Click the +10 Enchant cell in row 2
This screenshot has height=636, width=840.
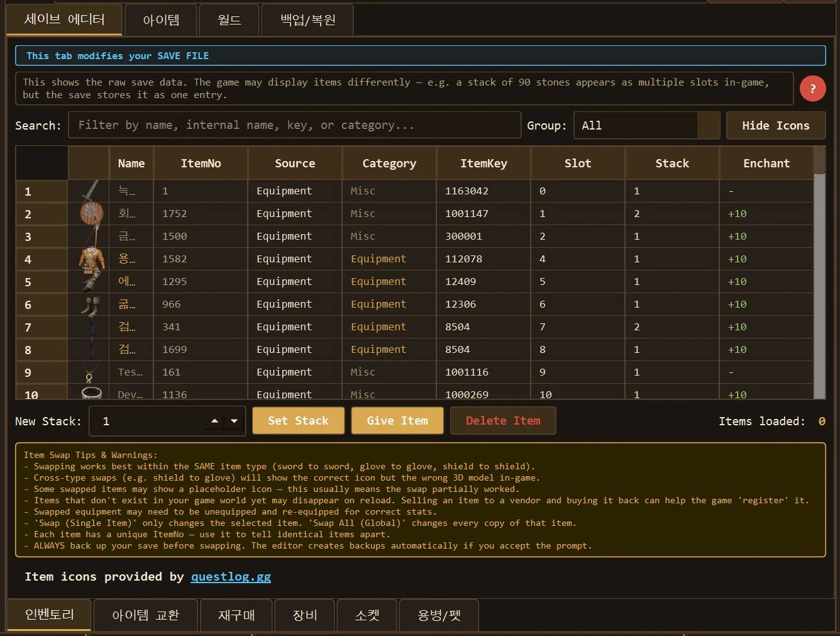click(x=766, y=214)
